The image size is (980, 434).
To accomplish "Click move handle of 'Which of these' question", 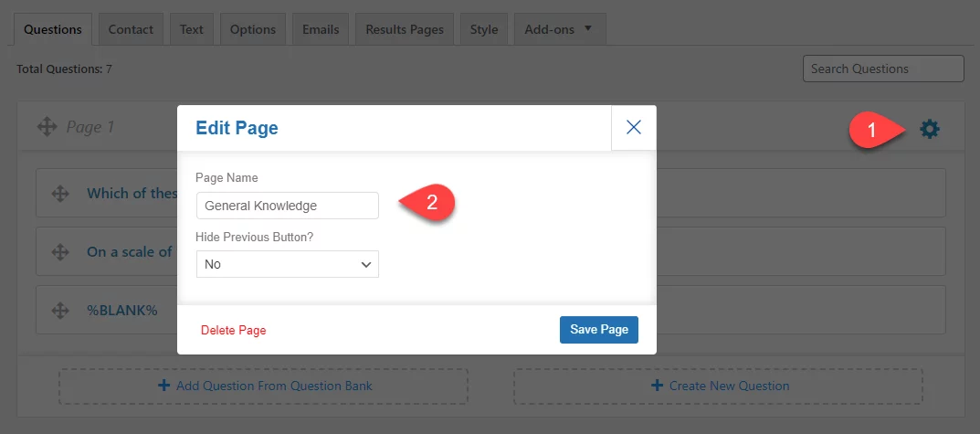I will click(60, 193).
